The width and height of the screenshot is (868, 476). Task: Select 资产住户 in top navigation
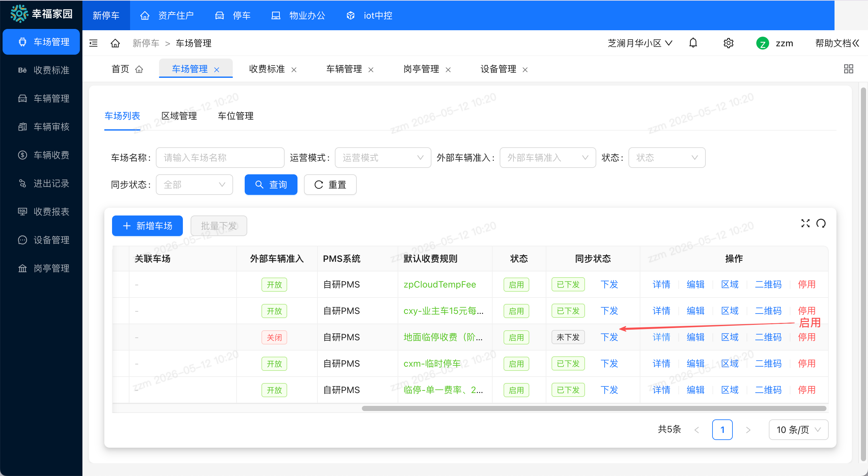[167, 15]
